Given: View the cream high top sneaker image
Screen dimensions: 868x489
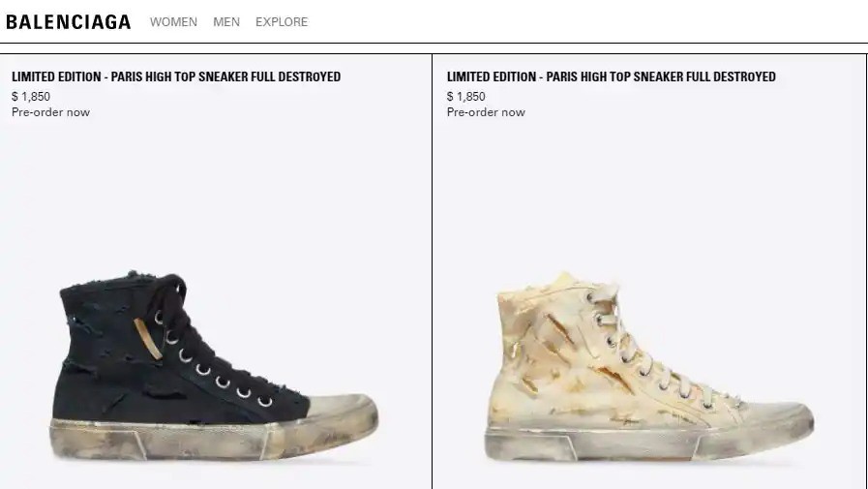Looking at the screenshot, I should (648, 367).
